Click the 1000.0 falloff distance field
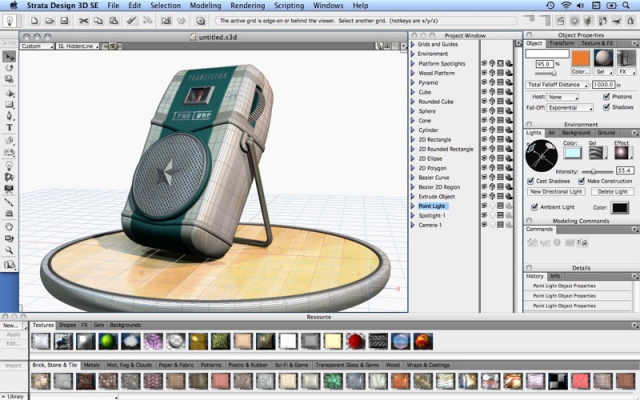The width and height of the screenshot is (640, 400). coord(603,84)
